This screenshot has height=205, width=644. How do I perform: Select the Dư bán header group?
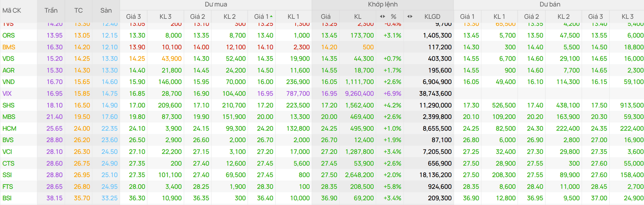(x=550, y=4)
